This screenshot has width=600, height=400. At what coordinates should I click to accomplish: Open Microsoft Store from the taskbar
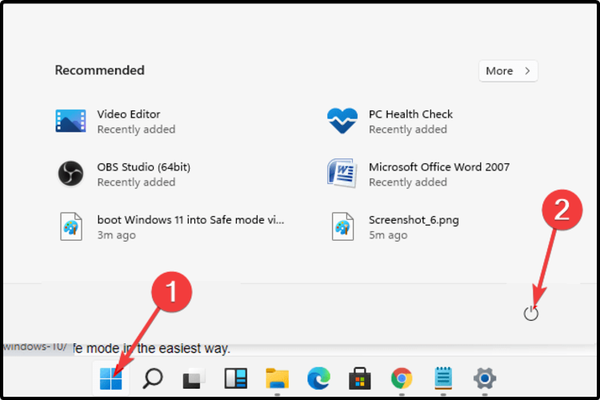click(x=360, y=378)
